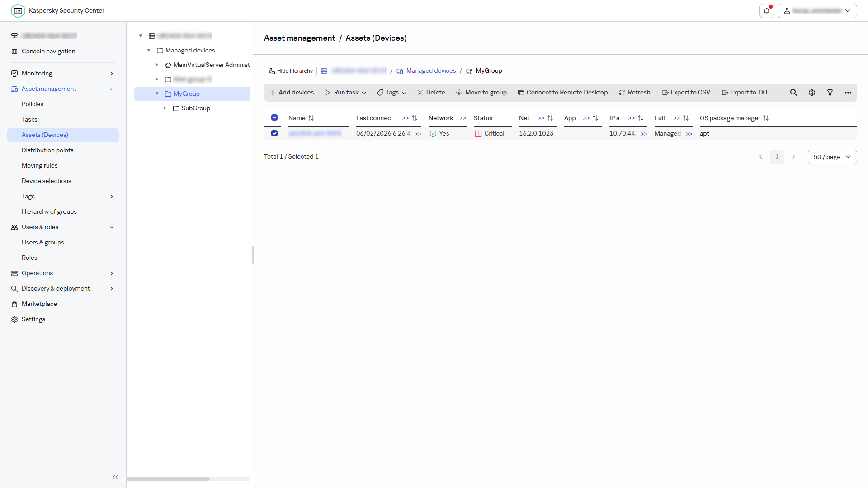Click the hierarchy panel horizontal scrollbar
This screenshot has height=488, width=868.
[x=168, y=479]
